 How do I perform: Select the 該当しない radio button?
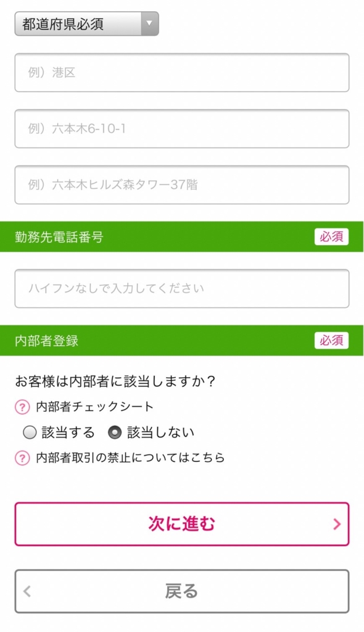coord(115,433)
